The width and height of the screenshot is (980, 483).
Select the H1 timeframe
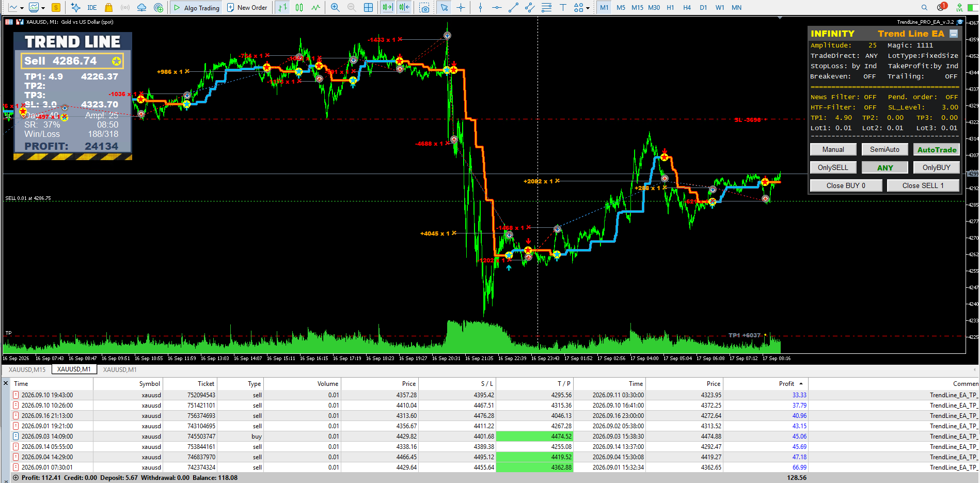(x=670, y=8)
